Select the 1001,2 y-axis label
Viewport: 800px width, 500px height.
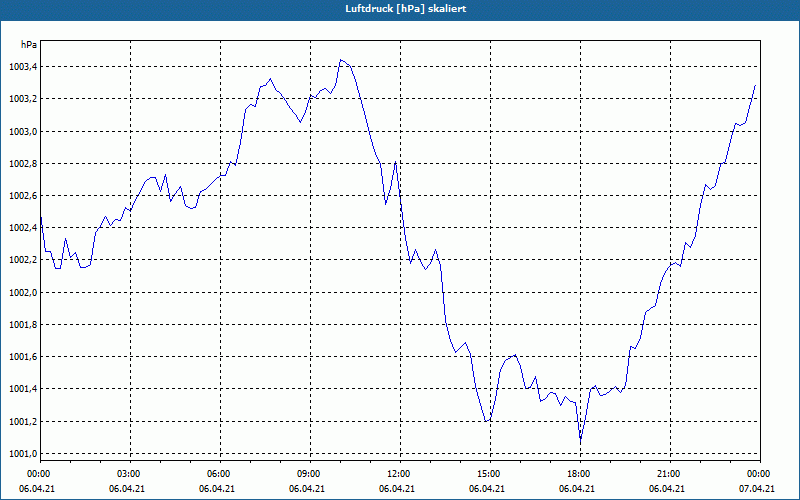22,422
